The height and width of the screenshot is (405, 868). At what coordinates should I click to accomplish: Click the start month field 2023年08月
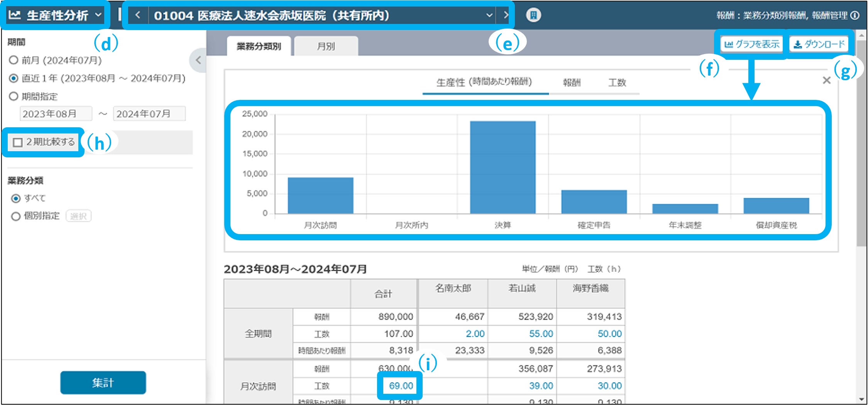pos(56,114)
